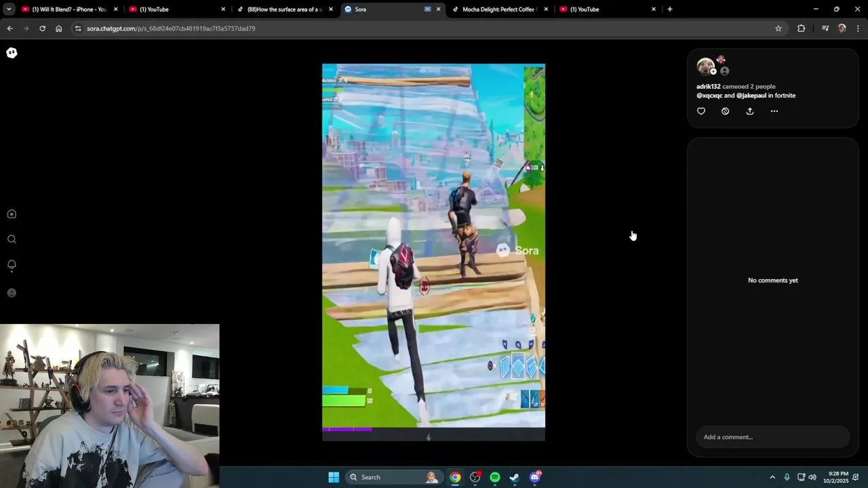Open Spotify from the taskbar
The width and height of the screenshot is (868, 488).
[x=495, y=477]
